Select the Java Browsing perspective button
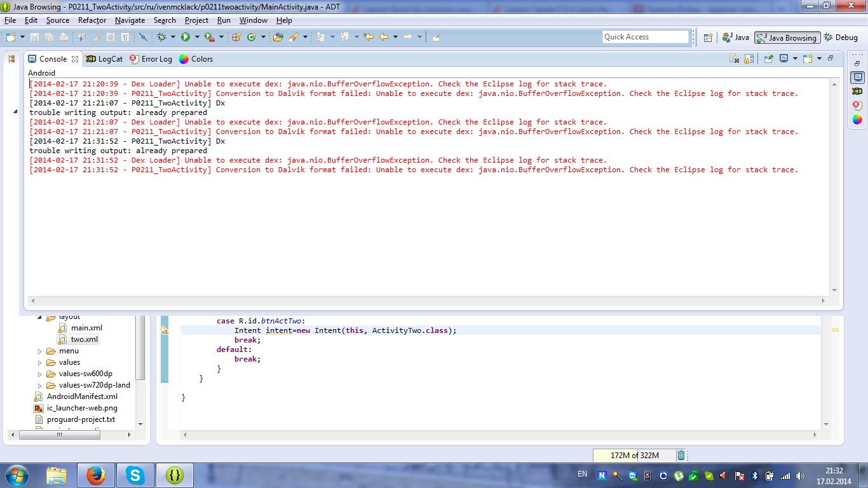This screenshot has width=868, height=488. point(787,37)
